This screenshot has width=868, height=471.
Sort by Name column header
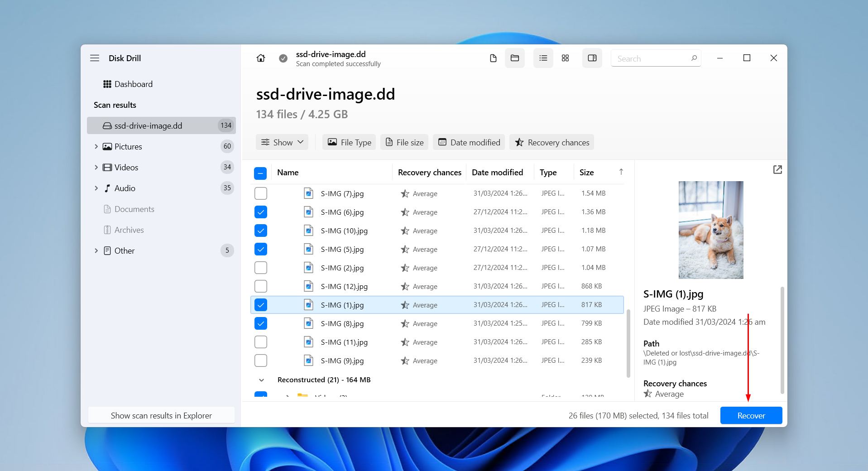click(x=288, y=173)
